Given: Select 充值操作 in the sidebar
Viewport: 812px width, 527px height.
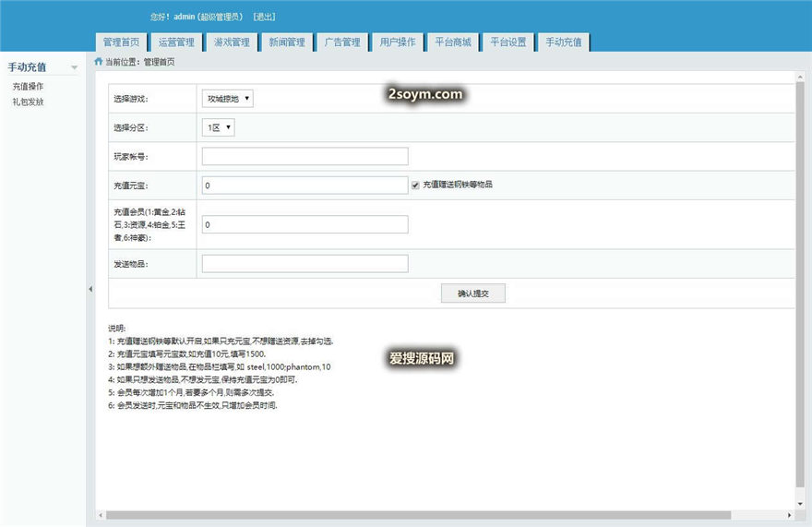Looking at the screenshot, I should coord(28,87).
